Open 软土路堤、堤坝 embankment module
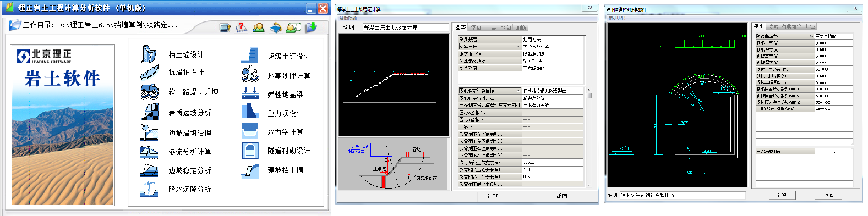Viewport: 868px width, 216px height. (x=193, y=92)
